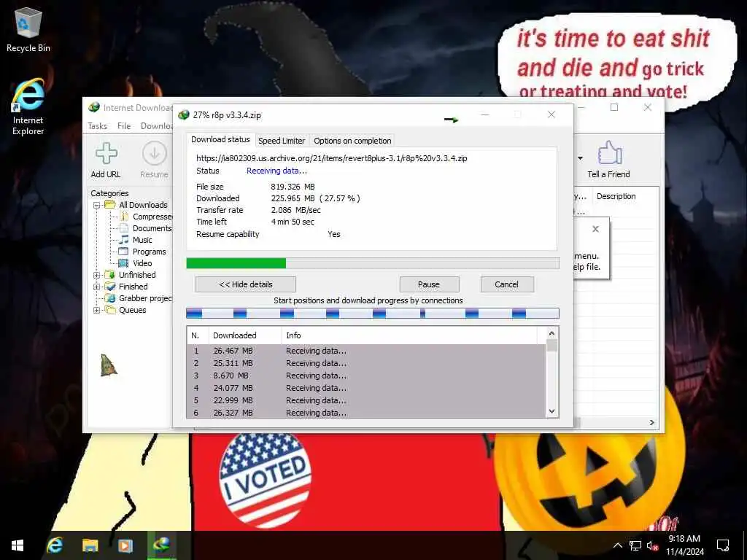Switch to Options on completion tab
Screen dimensions: 747x560
click(x=352, y=141)
